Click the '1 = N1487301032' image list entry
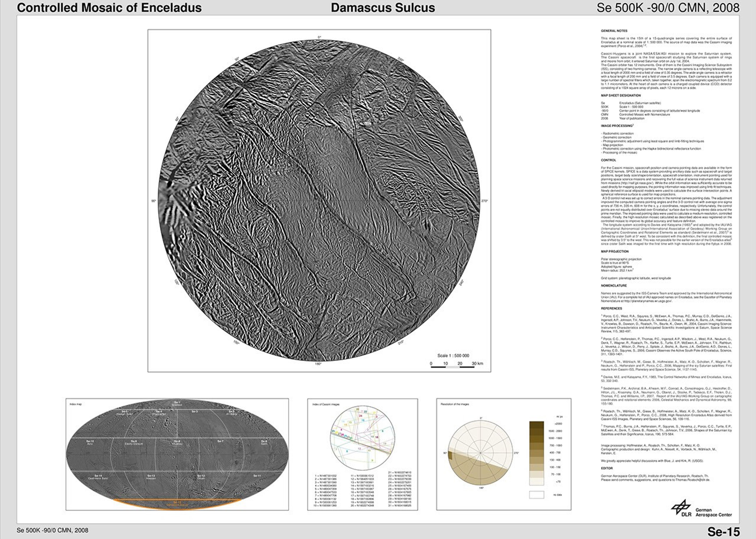Viewport: 756px width, 539px height. pos(326,476)
